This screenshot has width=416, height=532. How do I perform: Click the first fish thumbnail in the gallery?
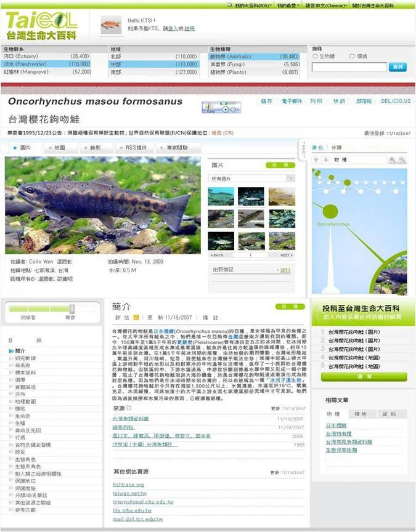coord(221,196)
